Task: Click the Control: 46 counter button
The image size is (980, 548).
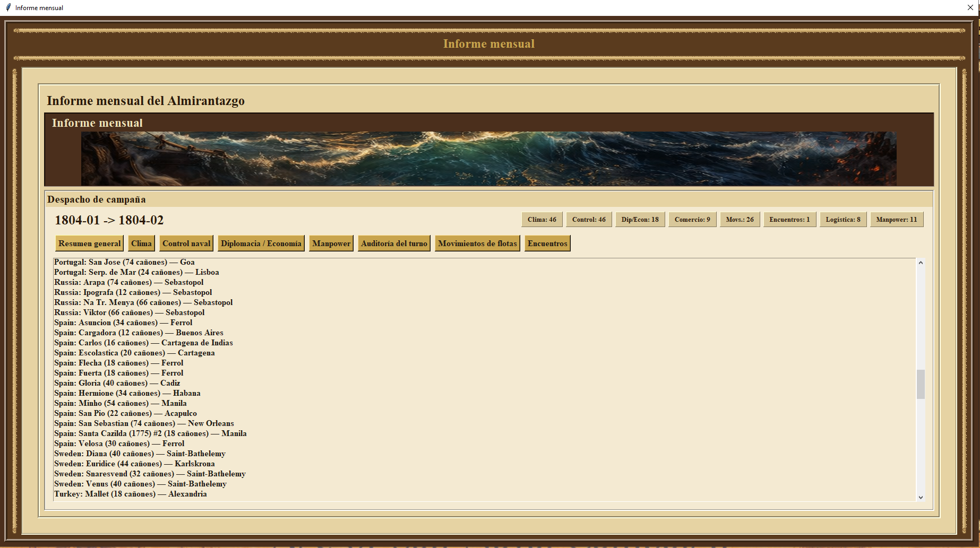Action: tap(589, 220)
